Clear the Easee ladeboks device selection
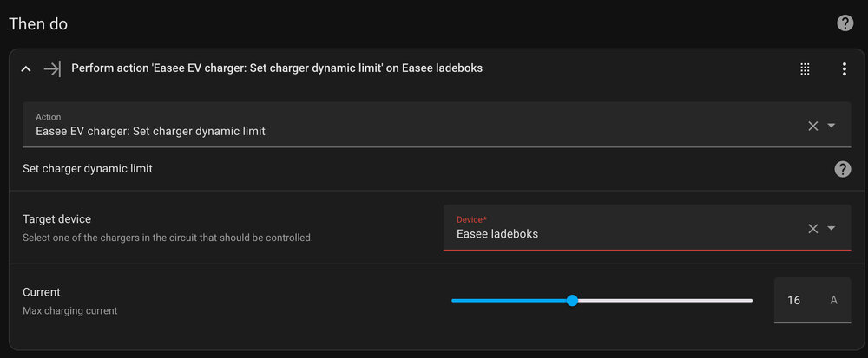The image size is (868, 358). pyautogui.click(x=813, y=228)
